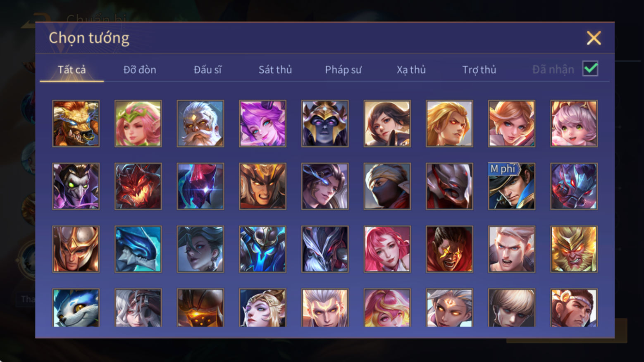Close the Chọn tướng dialog
The width and height of the screenshot is (644, 362).
(594, 38)
